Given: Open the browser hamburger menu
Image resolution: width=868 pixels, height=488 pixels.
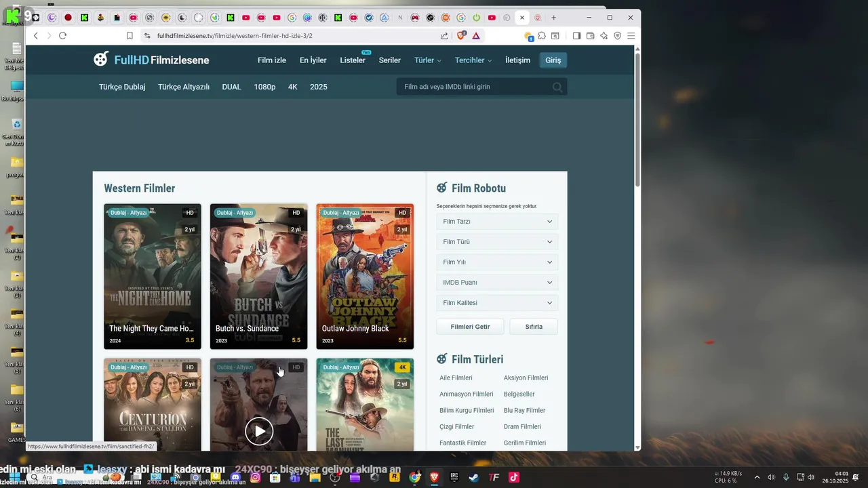Looking at the screenshot, I should pyautogui.click(x=631, y=36).
